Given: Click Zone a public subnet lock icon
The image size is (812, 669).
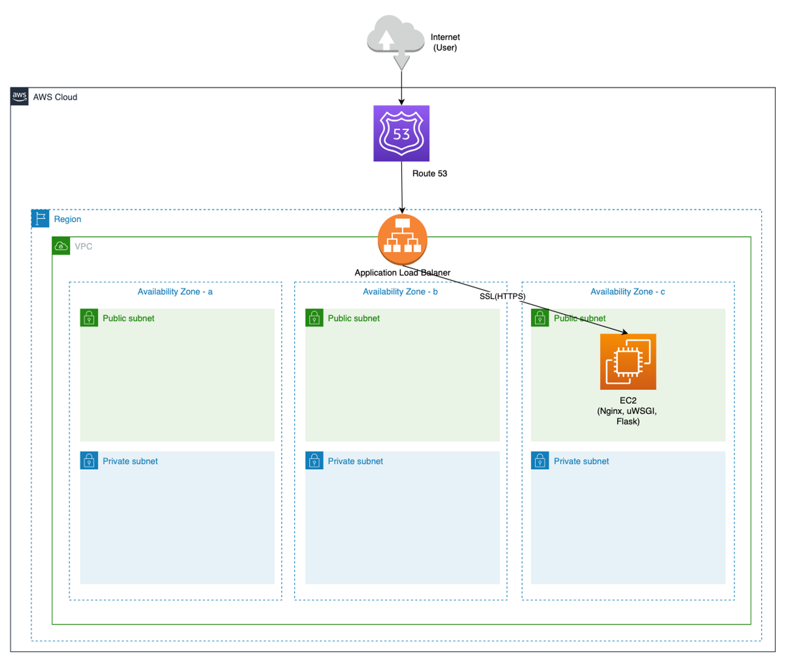Looking at the screenshot, I should (x=89, y=318).
